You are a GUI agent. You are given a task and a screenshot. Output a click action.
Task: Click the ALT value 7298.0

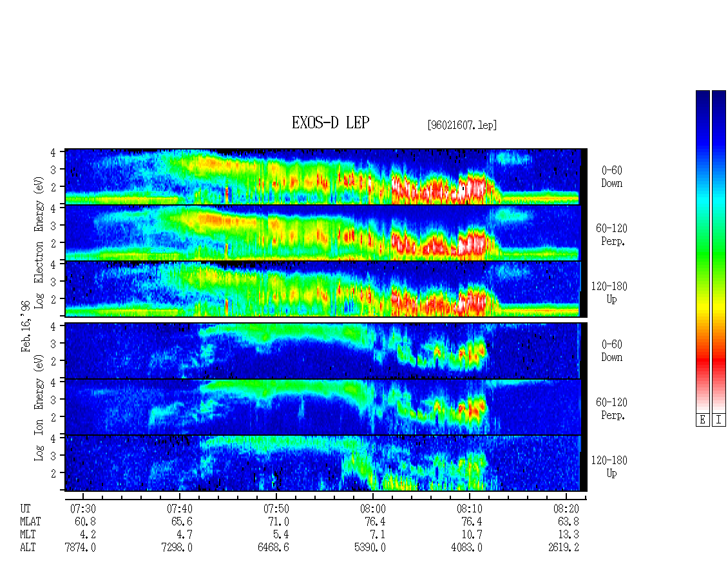coord(177,548)
